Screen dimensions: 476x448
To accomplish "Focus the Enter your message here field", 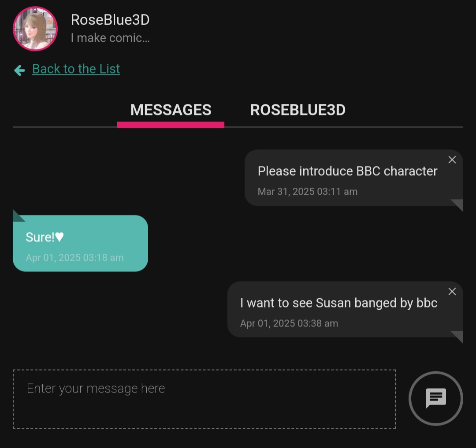I will (x=204, y=399).
